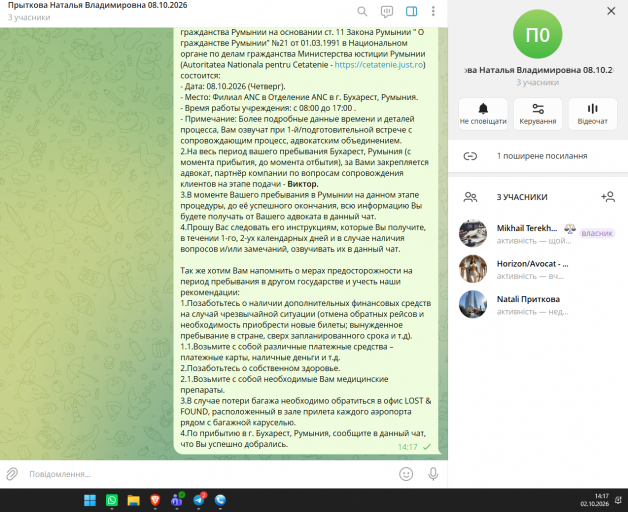The image size is (628, 512).
Task: Click Mikhail Terekh avatar photo
Action: pos(473,234)
